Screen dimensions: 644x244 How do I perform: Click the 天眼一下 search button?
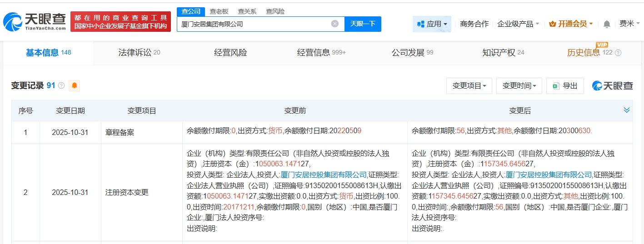click(363, 24)
